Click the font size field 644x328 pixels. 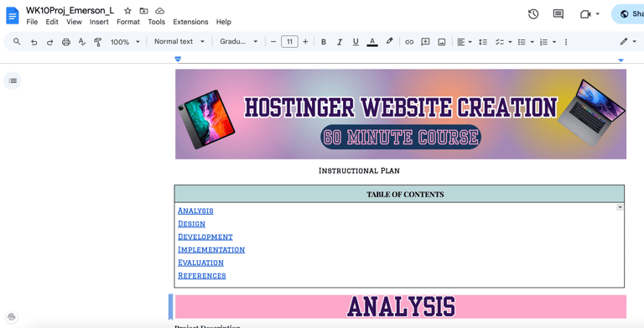[x=289, y=41]
